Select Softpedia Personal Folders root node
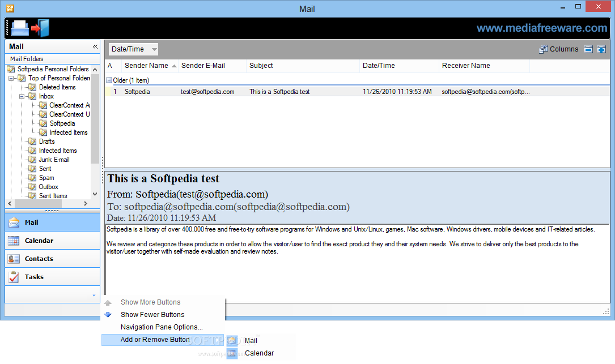615x364 pixels. click(53, 69)
